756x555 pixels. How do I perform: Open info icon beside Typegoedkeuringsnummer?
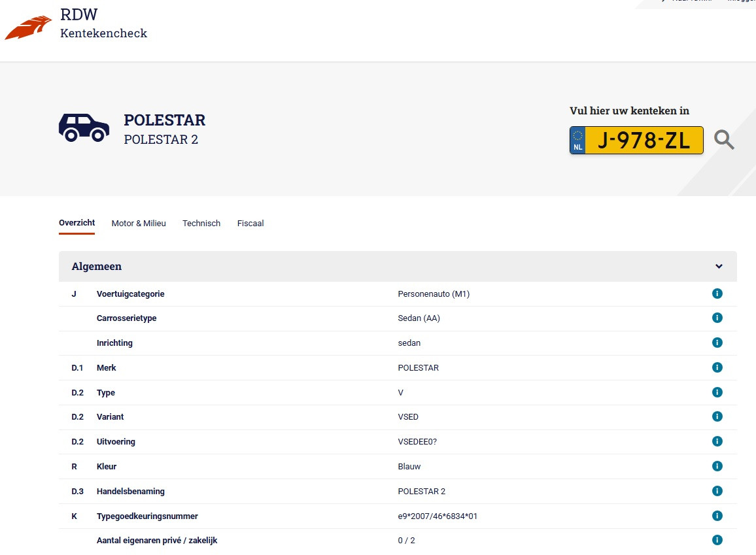click(x=717, y=515)
